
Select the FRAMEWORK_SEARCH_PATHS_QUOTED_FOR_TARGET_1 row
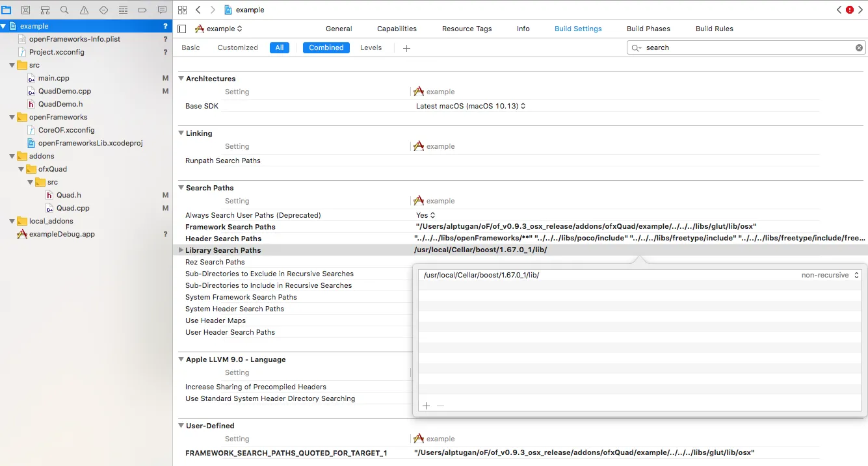coord(522,453)
